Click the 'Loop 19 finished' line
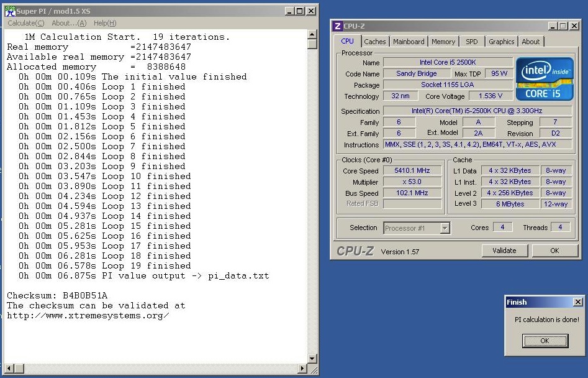Screen dimensions: 588x378 [105, 265]
